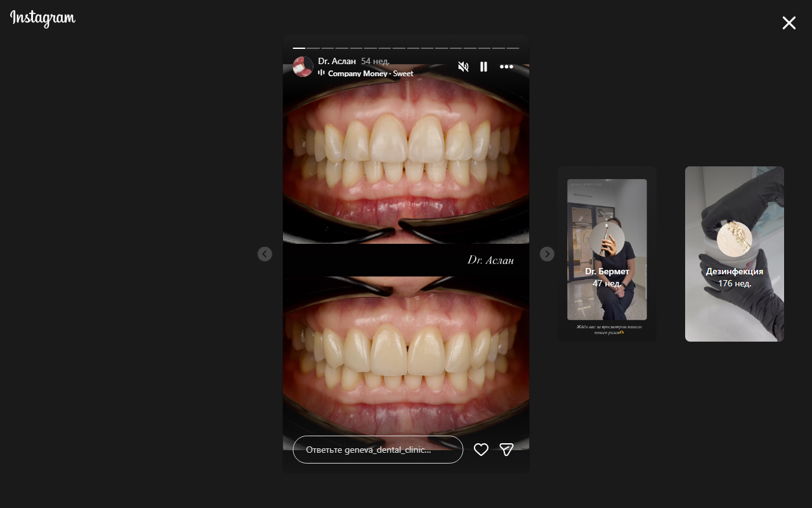This screenshot has height=508, width=812.
Task: Click the reply field for geneva_dental_clinic
Action: coord(377,450)
